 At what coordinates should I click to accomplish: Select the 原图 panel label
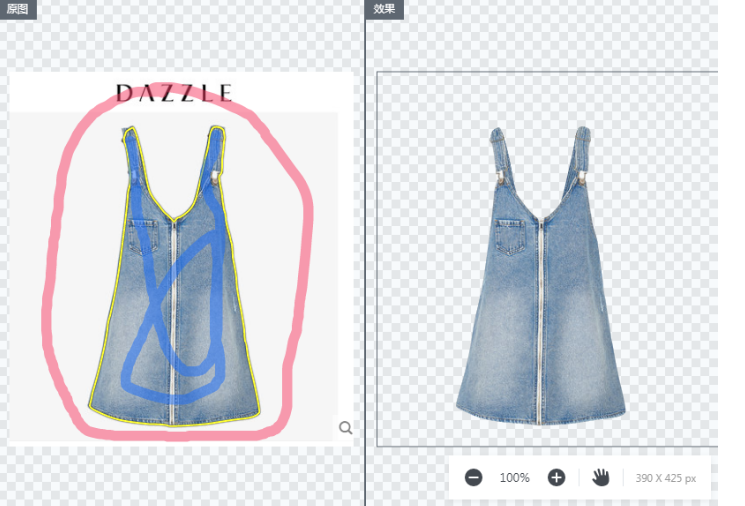[x=18, y=9]
